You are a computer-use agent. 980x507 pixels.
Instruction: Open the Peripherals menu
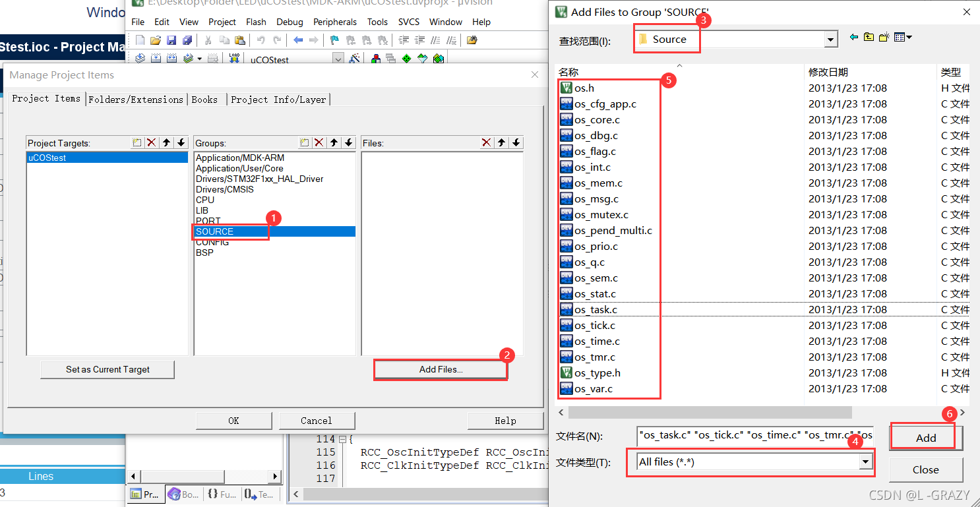(x=335, y=22)
